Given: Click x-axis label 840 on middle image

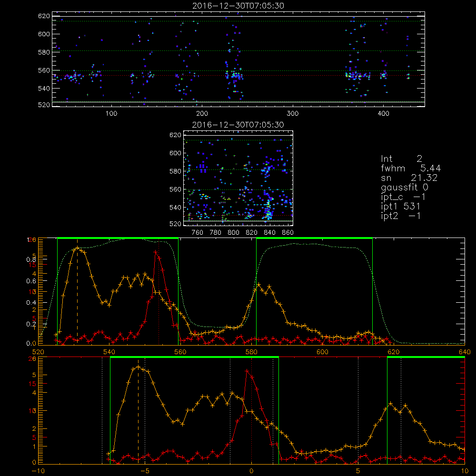Looking at the screenshot, I should click(269, 233).
